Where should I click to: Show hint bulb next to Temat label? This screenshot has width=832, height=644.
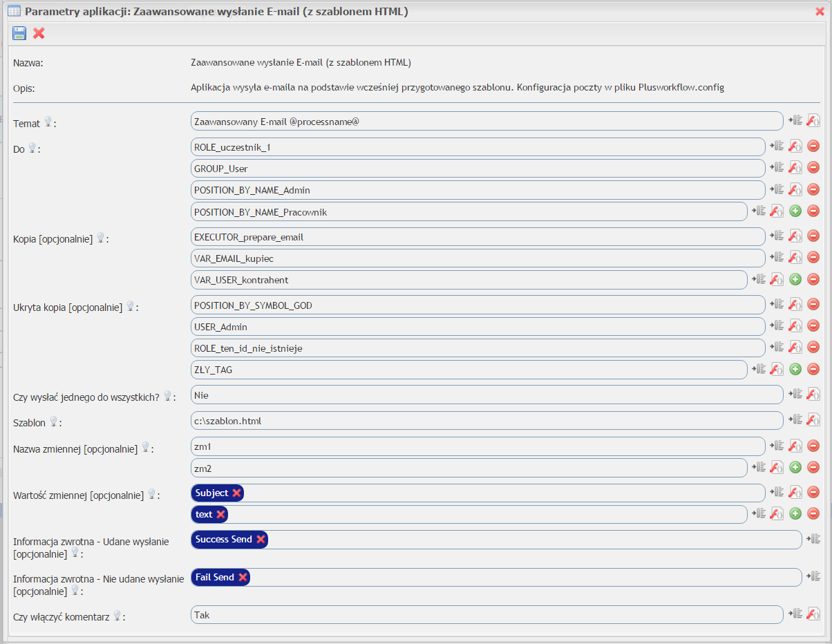pos(48,122)
